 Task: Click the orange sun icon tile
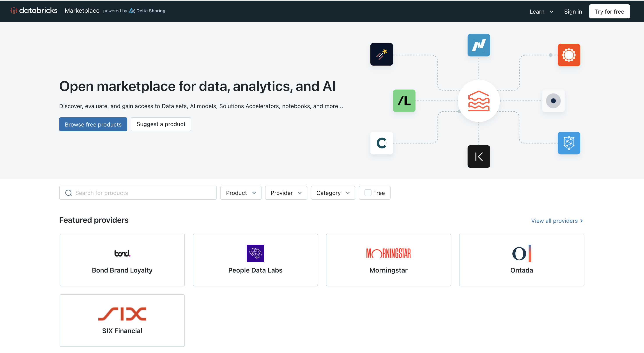[x=568, y=55]
